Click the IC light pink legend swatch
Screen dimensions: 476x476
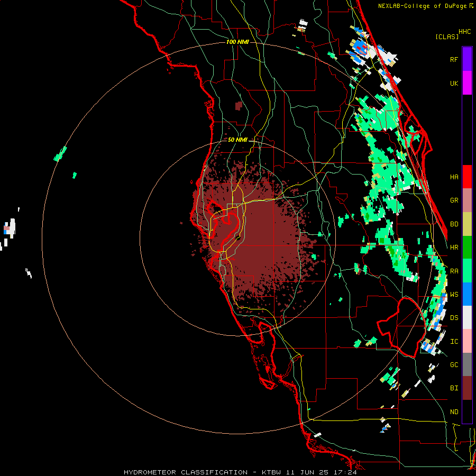tap(467, 341)
